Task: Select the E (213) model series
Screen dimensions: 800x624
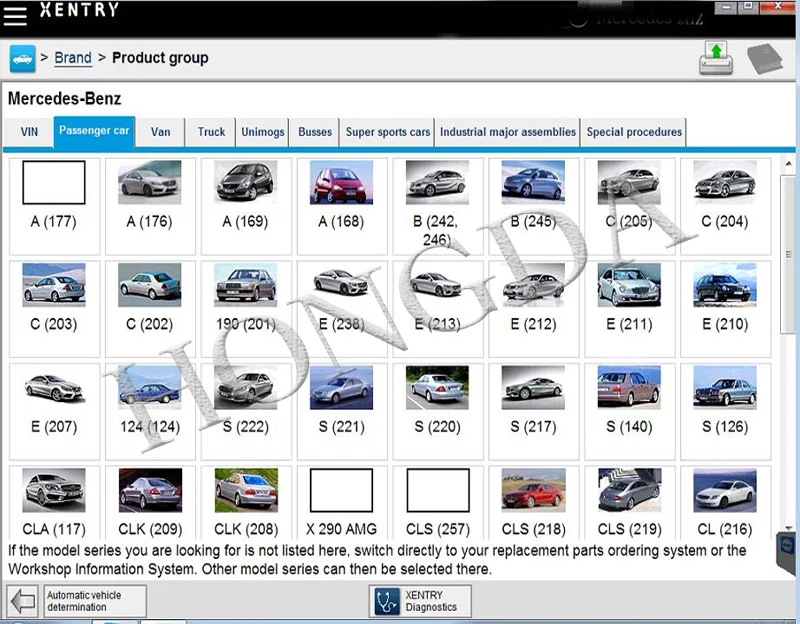Action: (438, 309)
